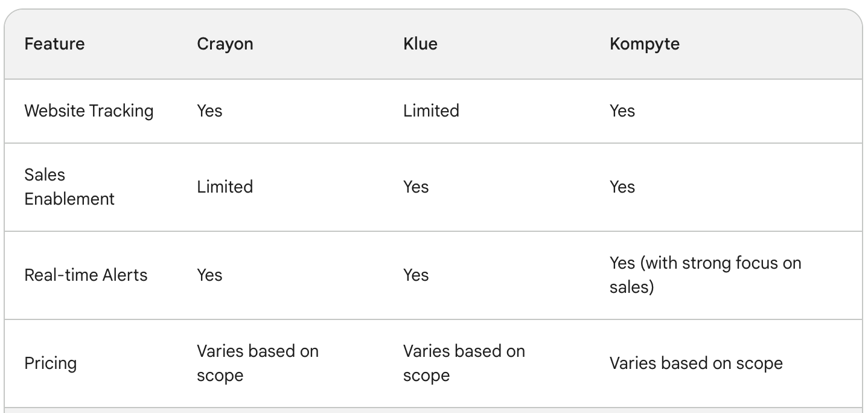The width and height of the screenshot is (868, 413).
Task: Click the Website Tracking row label
Action: click(89, 111)
